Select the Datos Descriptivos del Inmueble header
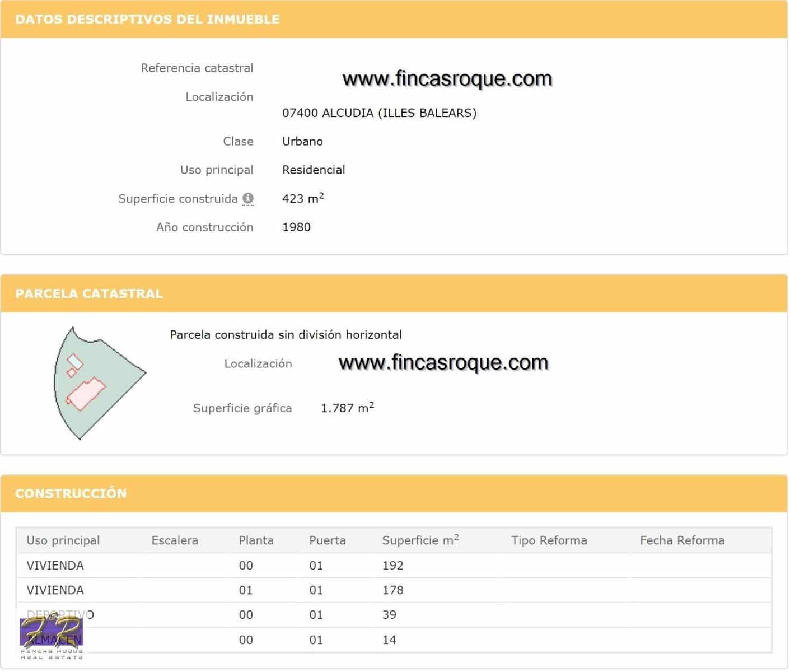Screen dimensions: 790x672 click(x=147, y=19)
